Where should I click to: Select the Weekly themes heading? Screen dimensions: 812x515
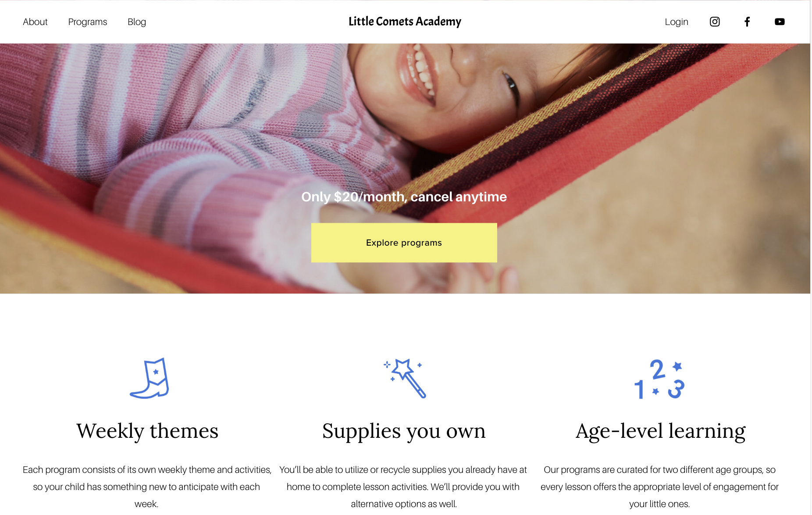[x=147, y=431]
